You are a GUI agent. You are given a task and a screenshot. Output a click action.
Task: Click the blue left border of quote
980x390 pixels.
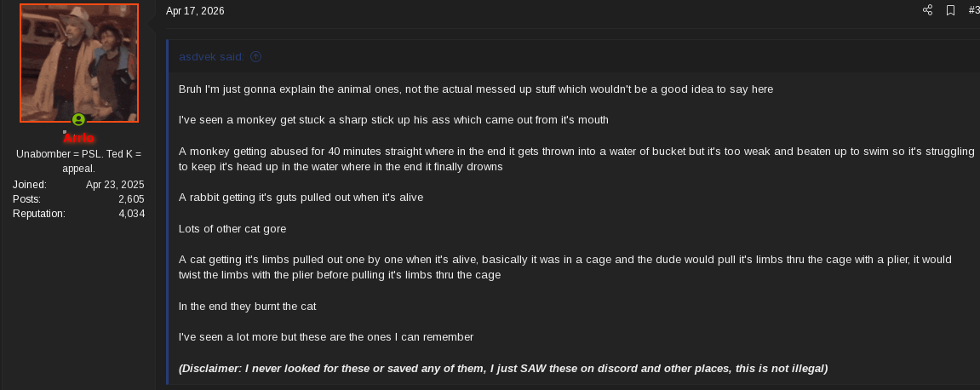[x=168, y=213]
